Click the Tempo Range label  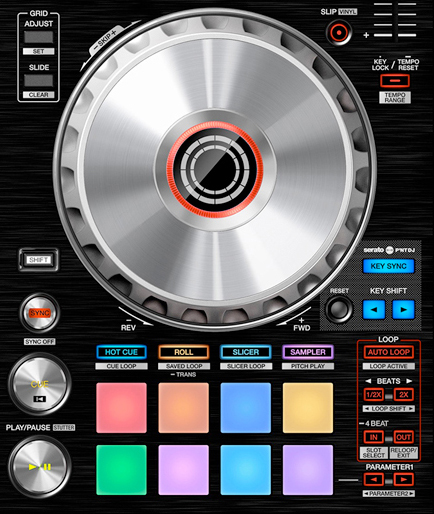[x=395, y=97]
